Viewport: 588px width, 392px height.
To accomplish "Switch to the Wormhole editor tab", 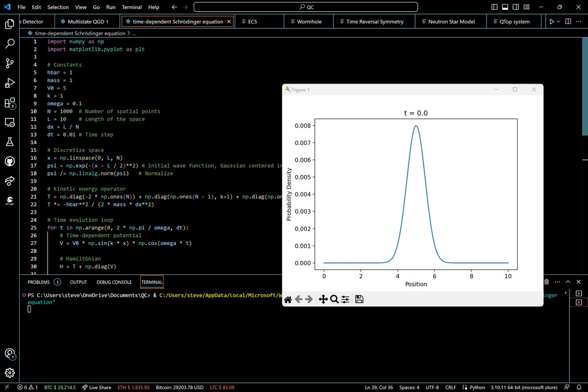I will tap(308, 22).
